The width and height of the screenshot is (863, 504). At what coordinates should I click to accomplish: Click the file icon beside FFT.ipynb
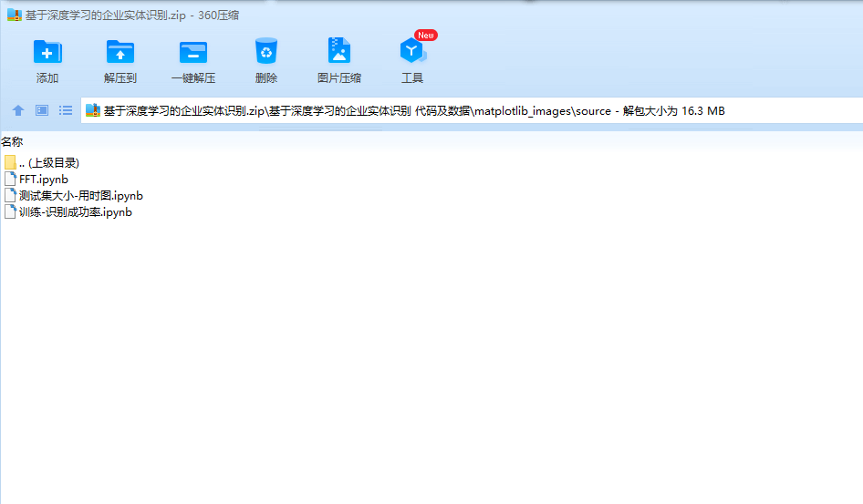point(10,180)
